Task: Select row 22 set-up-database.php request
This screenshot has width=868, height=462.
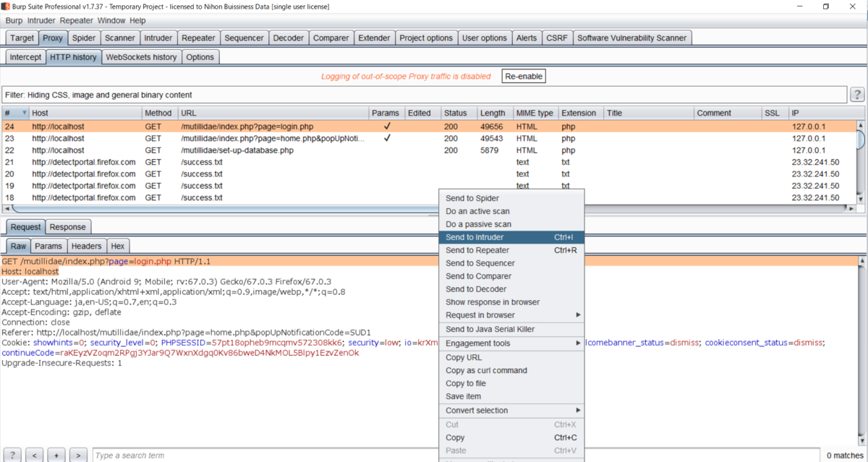Action: (x=428, y=150)
